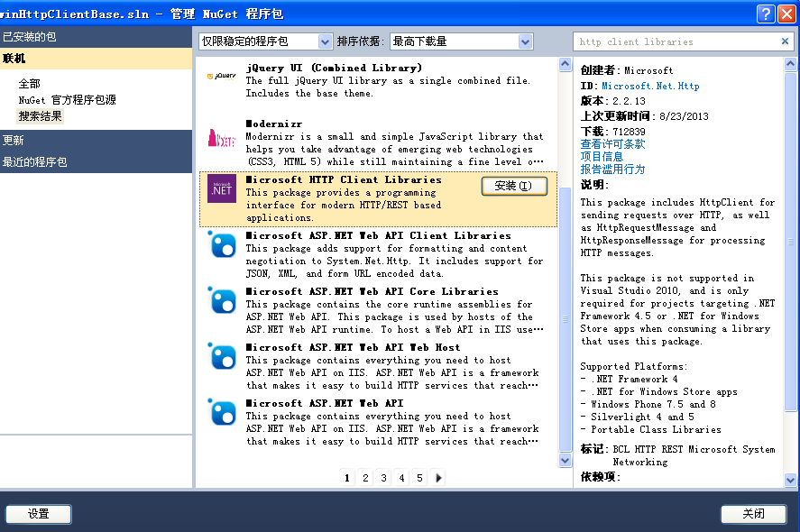Click download count 712839
The height and width of the screenshot is (532, 800).
pos(629,132)
